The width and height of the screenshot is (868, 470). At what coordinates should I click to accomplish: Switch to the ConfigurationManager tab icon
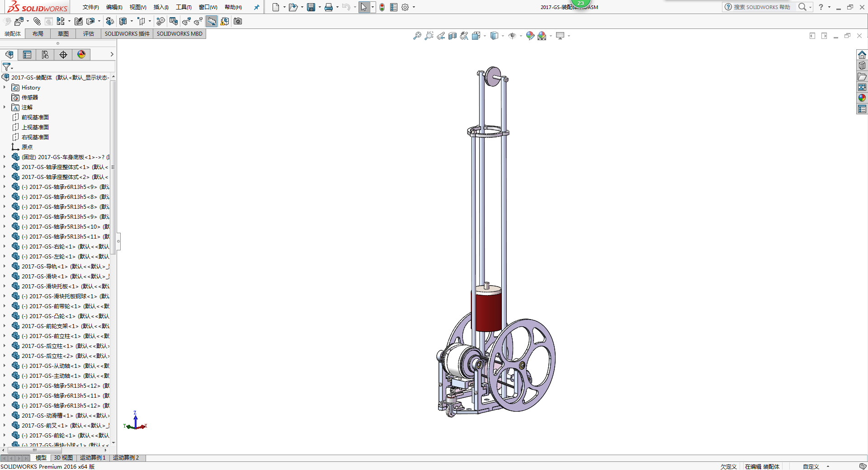[x=45, y=55]
